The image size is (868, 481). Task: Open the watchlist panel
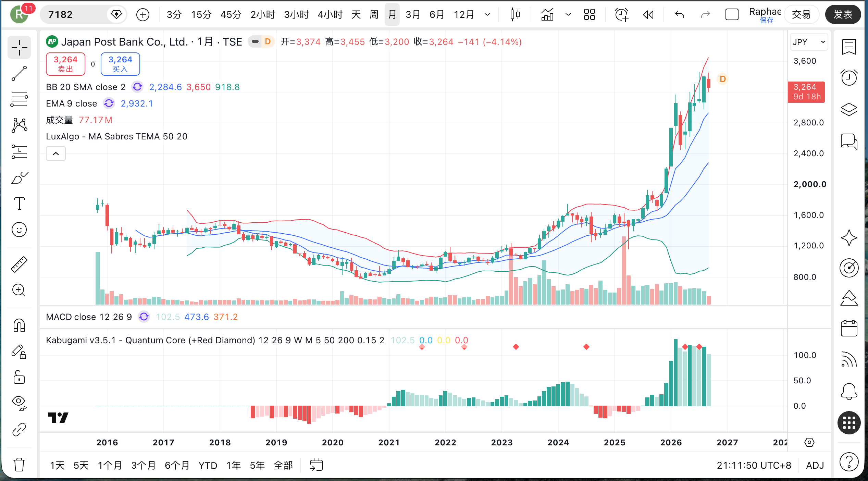pos(849,47)
